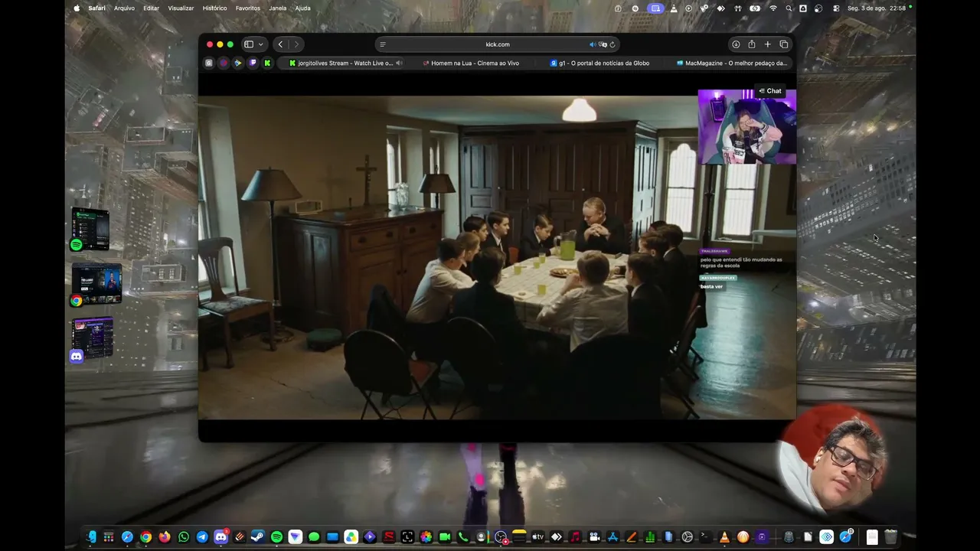
Task: Open FaceTime from the Dock
Action: tap(444, 537)
